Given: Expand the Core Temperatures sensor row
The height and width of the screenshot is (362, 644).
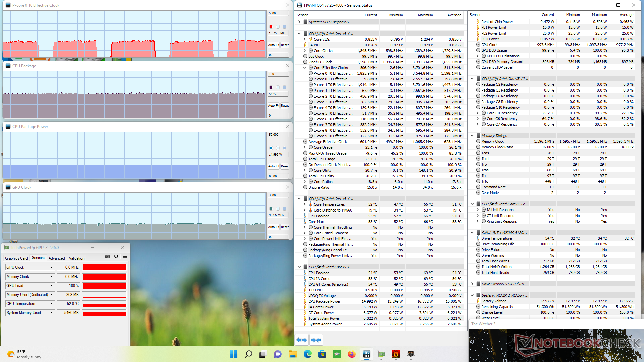Looking at the screenshot, I should pos(304,204).
